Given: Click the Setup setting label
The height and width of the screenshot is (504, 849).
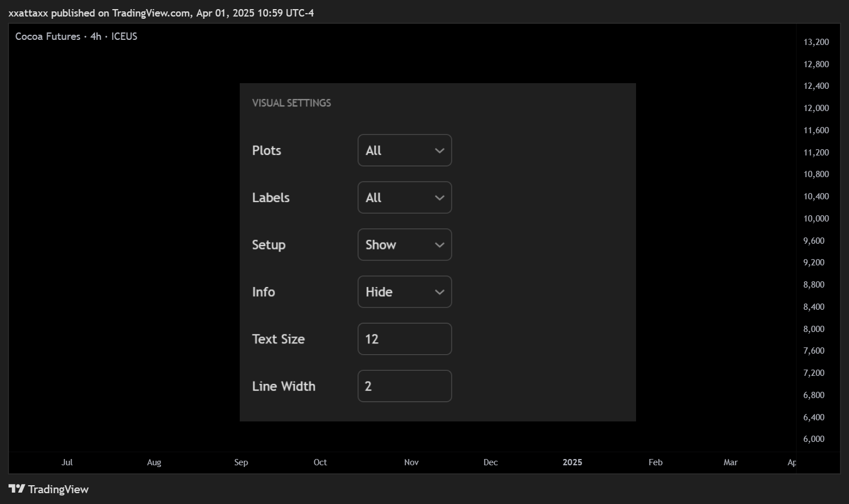Looking at the screenshot, I should click(x=269, y=245).
